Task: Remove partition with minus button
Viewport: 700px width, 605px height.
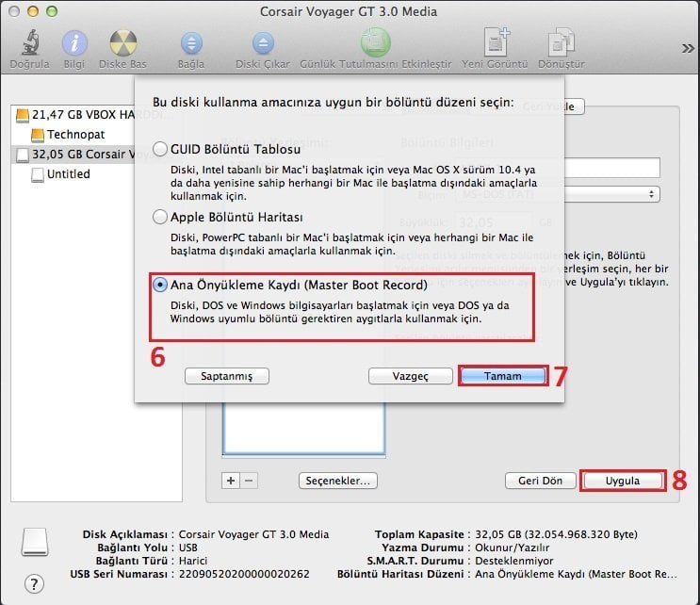Action: [249, 481]
